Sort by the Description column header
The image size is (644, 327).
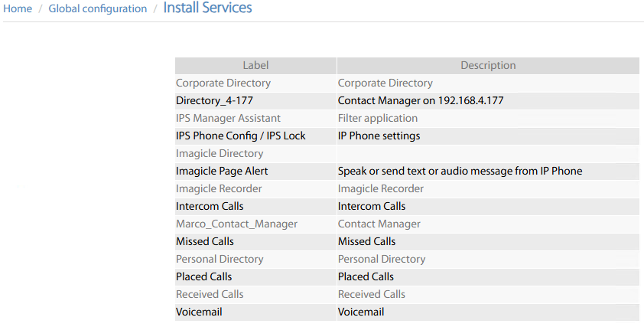tap(488, 66)
